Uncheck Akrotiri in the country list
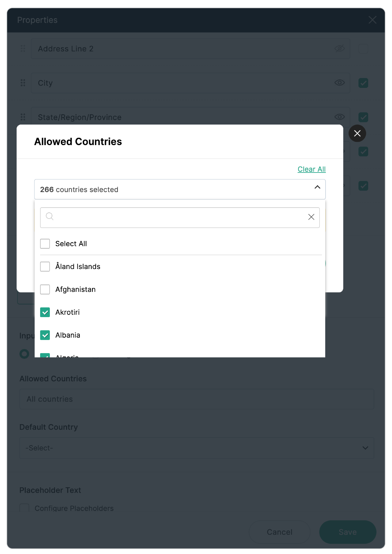 pyautogui.click(x=45, y=312)
